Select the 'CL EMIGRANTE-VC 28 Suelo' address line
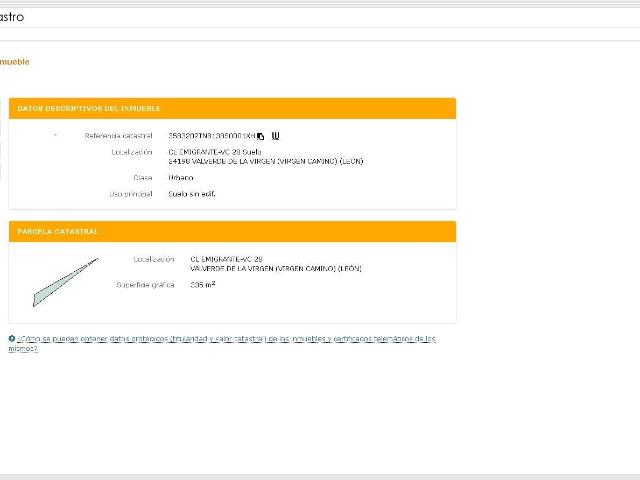640x480 pixels. [x=215, y=152]
